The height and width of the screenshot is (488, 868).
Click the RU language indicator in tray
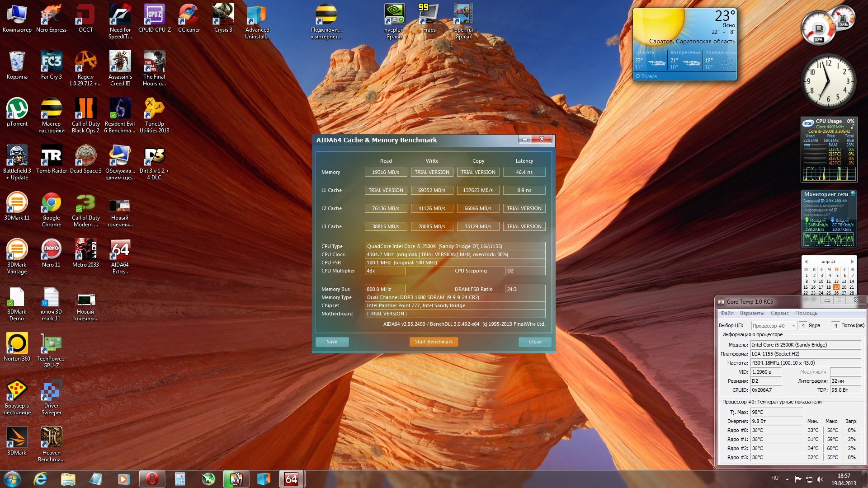click(x=774, y=478)
